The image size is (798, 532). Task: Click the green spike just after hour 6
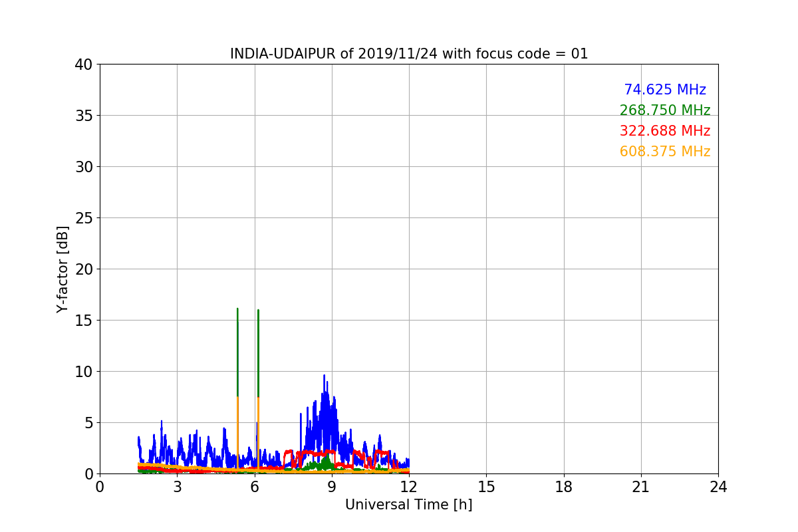258,353
